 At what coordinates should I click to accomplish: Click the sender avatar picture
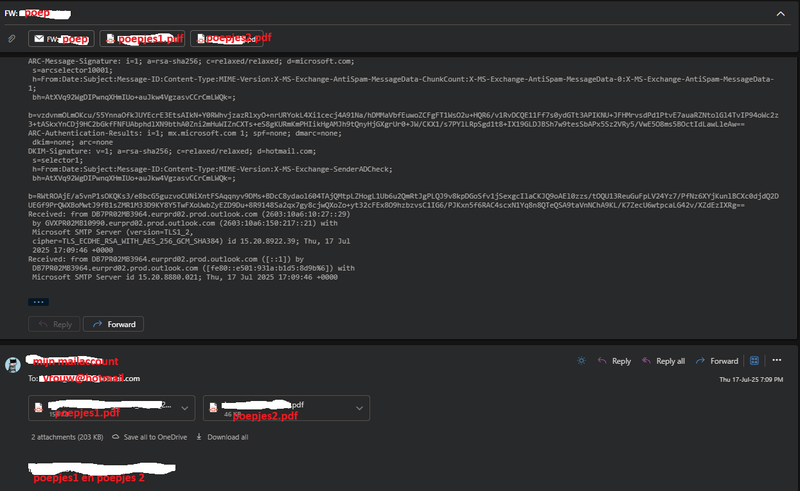pos(13,365)
